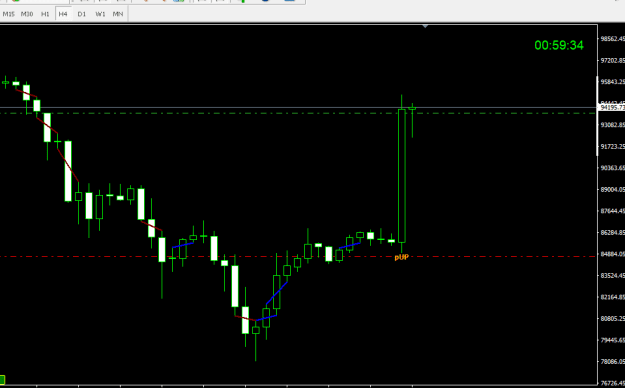
Task: Click the 98562 price scale label
Action: tap(612, 39)
